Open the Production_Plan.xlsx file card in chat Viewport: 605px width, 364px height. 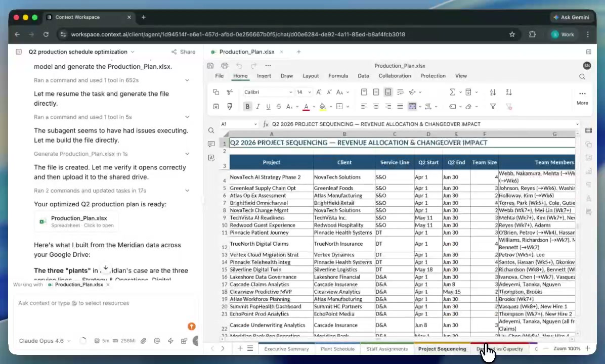tap(76, 222)
